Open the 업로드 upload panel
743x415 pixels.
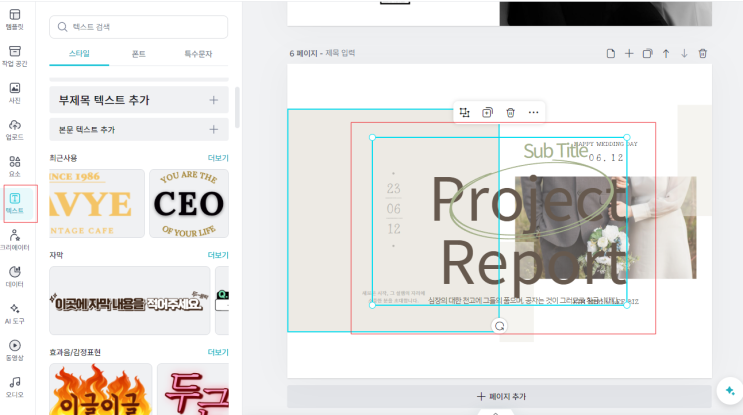coord(15,130)
